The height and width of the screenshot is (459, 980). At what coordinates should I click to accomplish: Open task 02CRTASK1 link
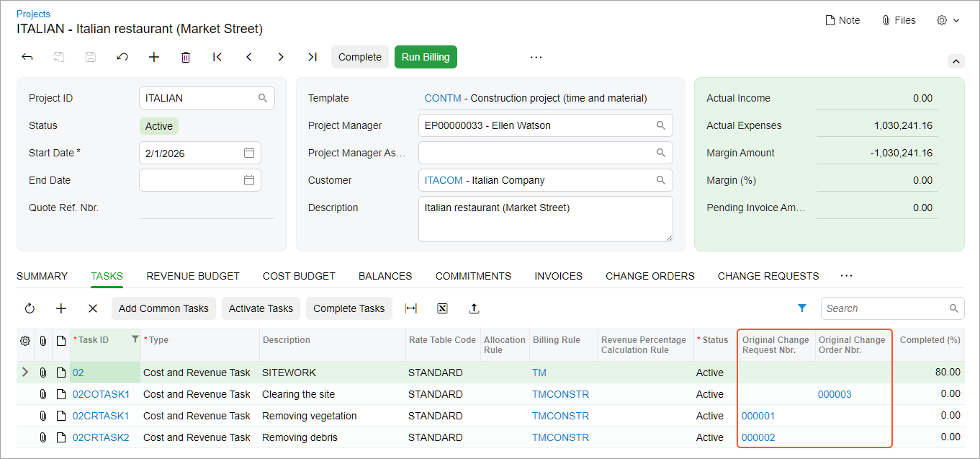101,416
